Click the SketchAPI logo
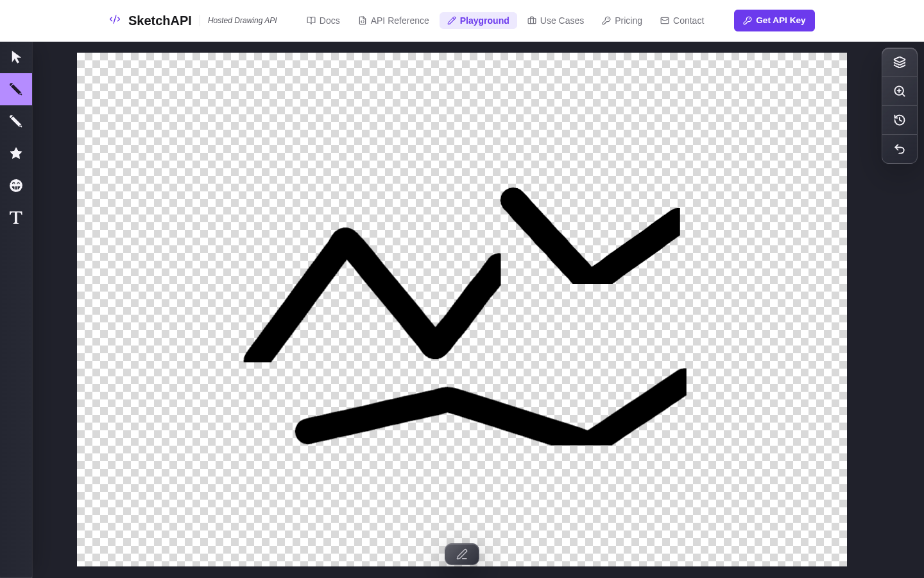The height and width of the screenshot is (578, 924). tap(151, 21)
